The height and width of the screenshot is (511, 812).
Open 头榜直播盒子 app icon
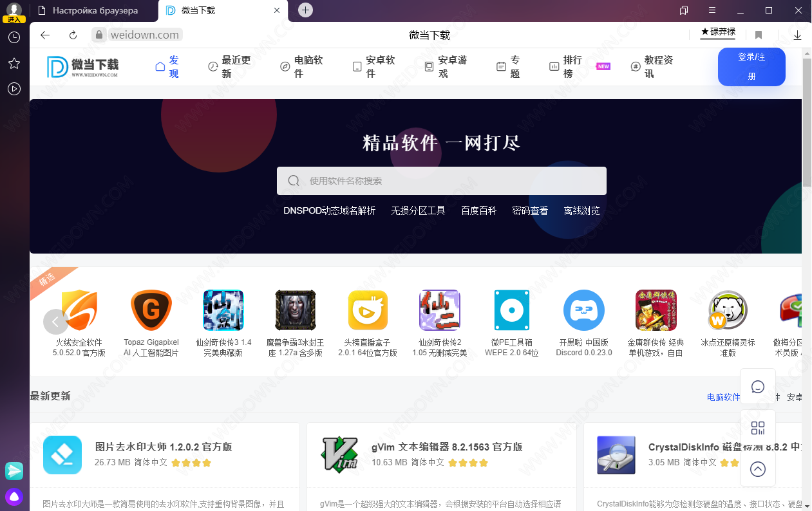(x=368, y=310)
